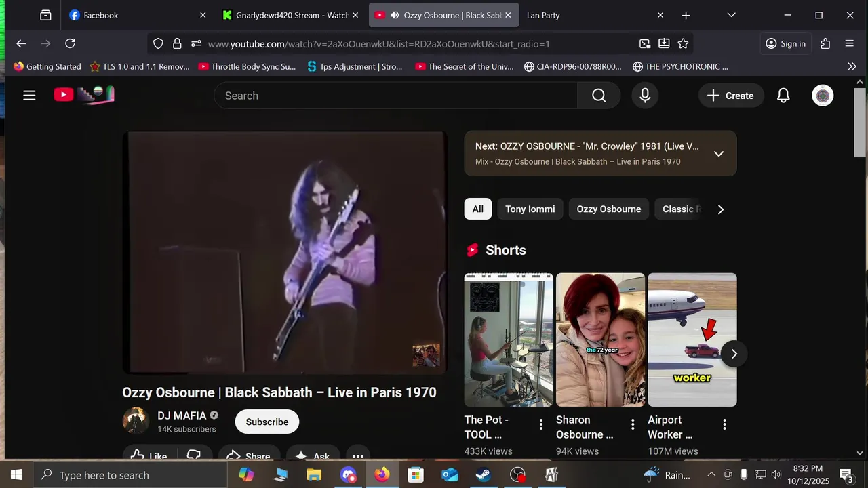
Task: Reload the current page
Action: click(x=70, y=43)
